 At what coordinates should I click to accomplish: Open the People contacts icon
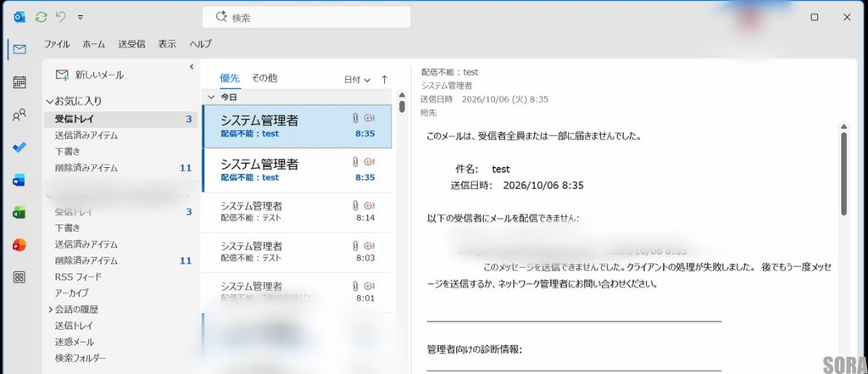pos(19,115)
